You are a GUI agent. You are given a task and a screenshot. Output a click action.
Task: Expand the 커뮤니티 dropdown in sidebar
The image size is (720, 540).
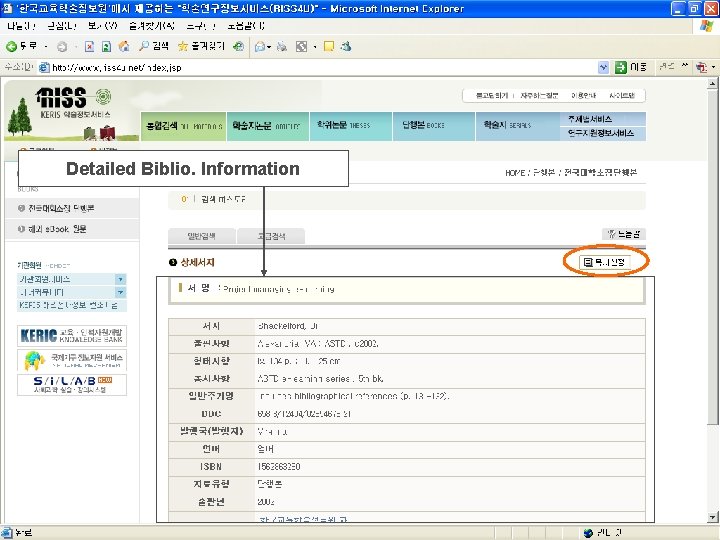coord(120,292)
